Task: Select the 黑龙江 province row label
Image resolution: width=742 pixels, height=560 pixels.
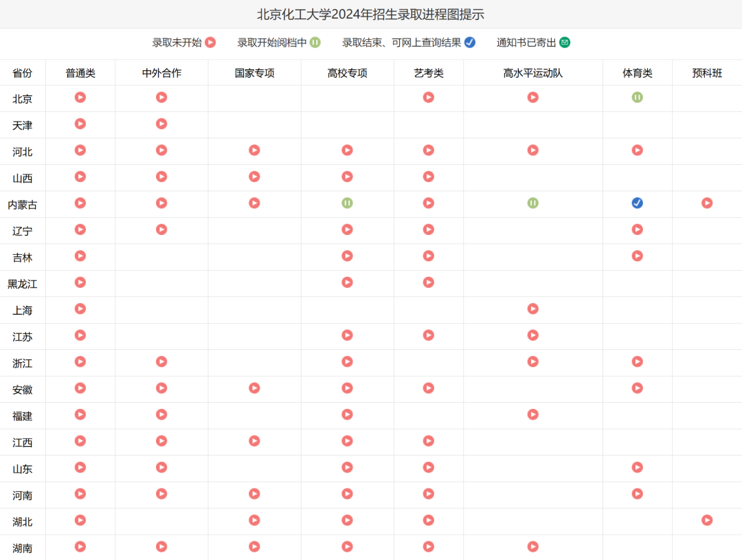Action: pyautogui.click(x=22, y=284)
